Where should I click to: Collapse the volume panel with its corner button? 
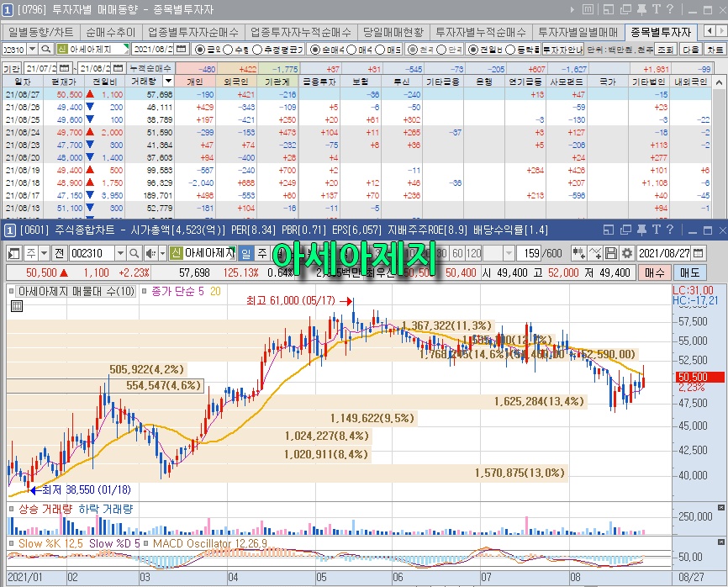point(721,508)
